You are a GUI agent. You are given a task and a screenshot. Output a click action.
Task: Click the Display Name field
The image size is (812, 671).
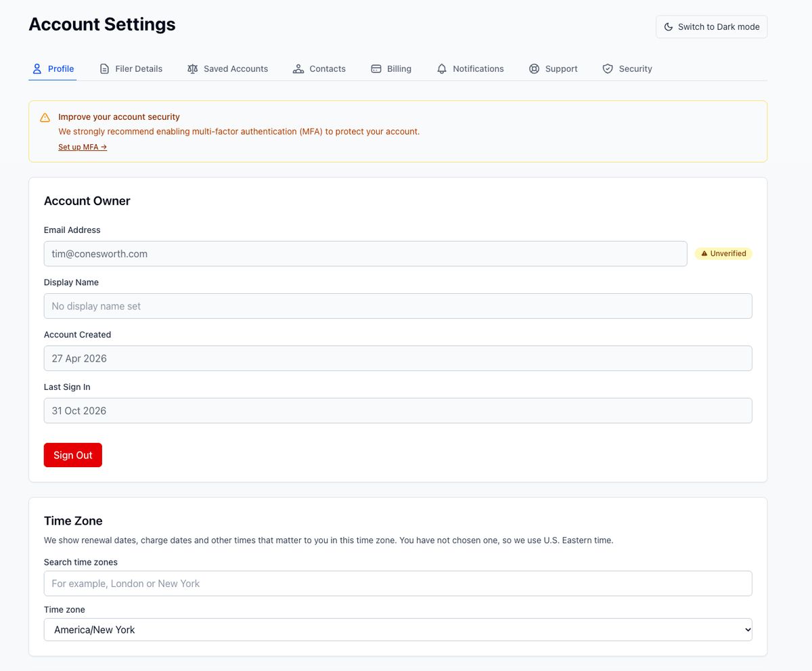(x=398, y=306)
